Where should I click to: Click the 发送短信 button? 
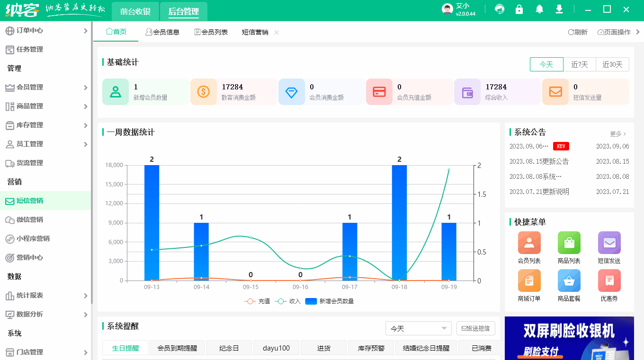click(x=475, y=328)
